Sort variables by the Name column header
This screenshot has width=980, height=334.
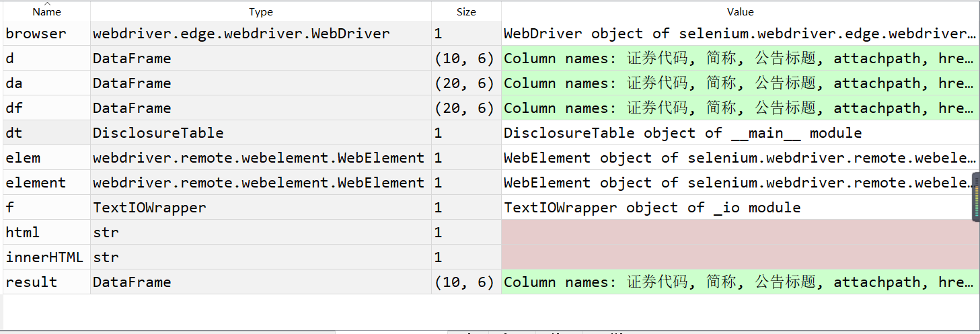point(46,11)
